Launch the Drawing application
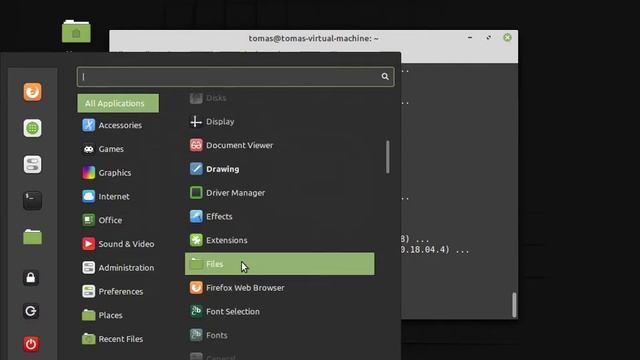This screenshot has height=360, width=640. [280, 169]
